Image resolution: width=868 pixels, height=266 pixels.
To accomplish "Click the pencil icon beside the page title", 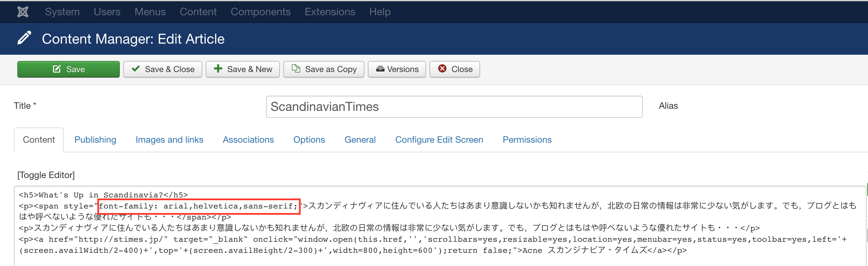I will tap(24, 38).
